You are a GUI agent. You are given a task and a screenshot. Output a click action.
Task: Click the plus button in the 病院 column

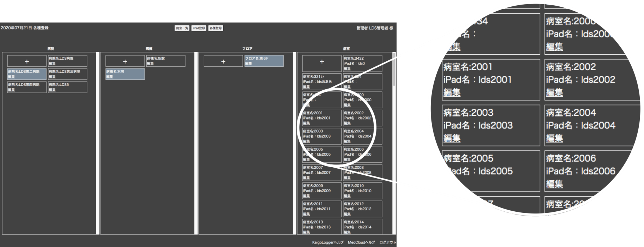pos(27,61)
